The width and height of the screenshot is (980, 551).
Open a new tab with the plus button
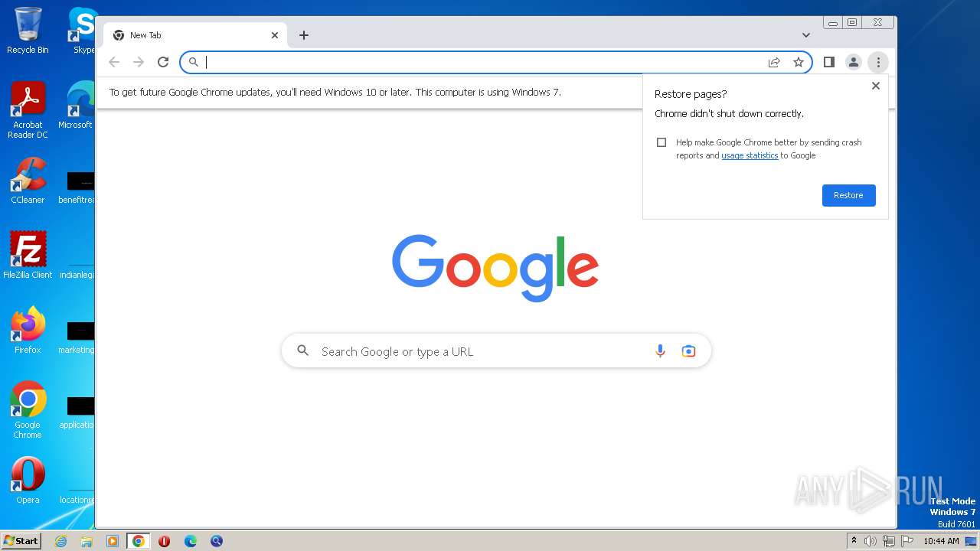point(304,35)
